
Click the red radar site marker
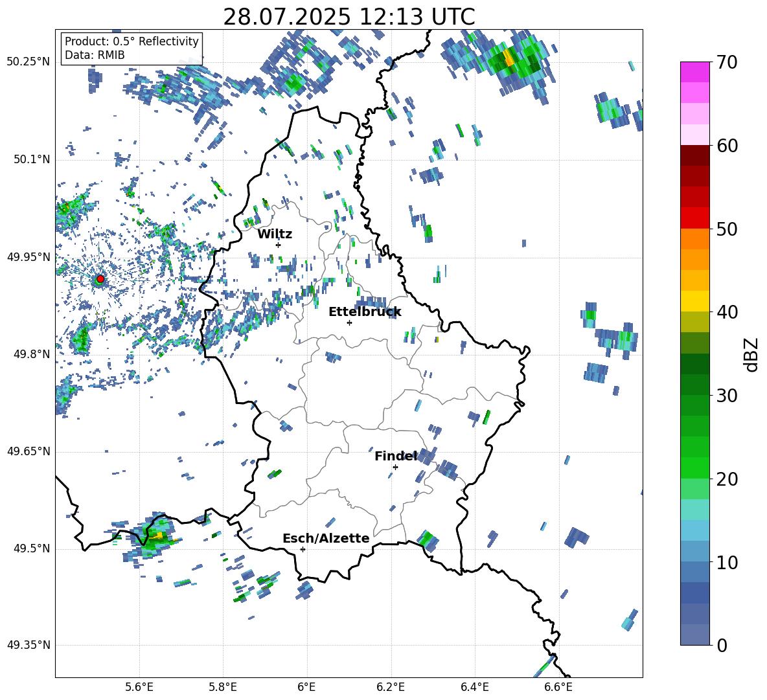[x=100, y=279]
